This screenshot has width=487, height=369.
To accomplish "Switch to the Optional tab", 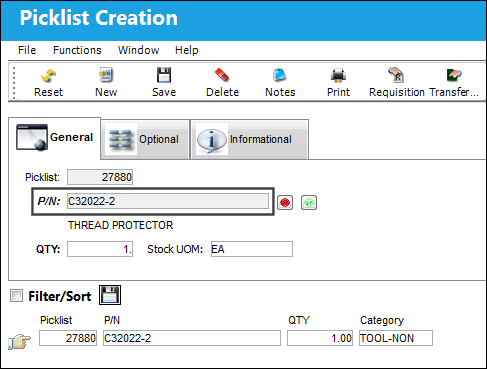I will [145, 139].
